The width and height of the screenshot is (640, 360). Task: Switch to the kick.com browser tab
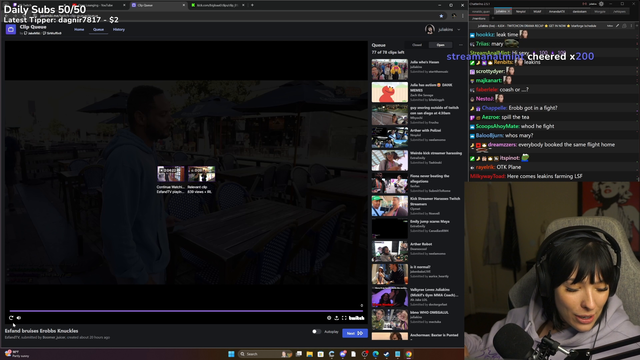[x=217, y=5]
